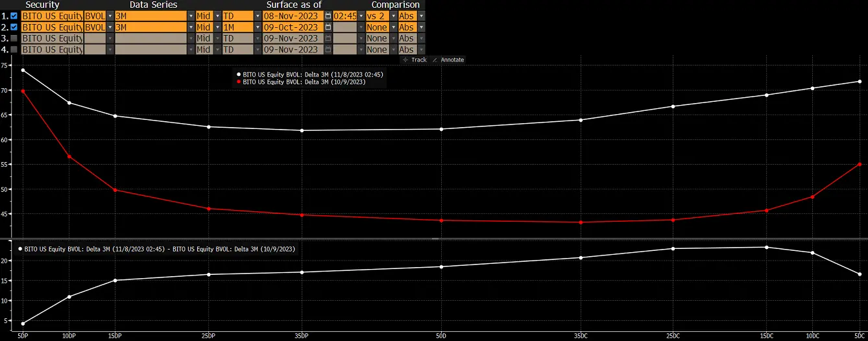This screenshot has width=868, height=341.
Task: Open row 2 None comparison dropdown
Action: [x=394, y=27]
